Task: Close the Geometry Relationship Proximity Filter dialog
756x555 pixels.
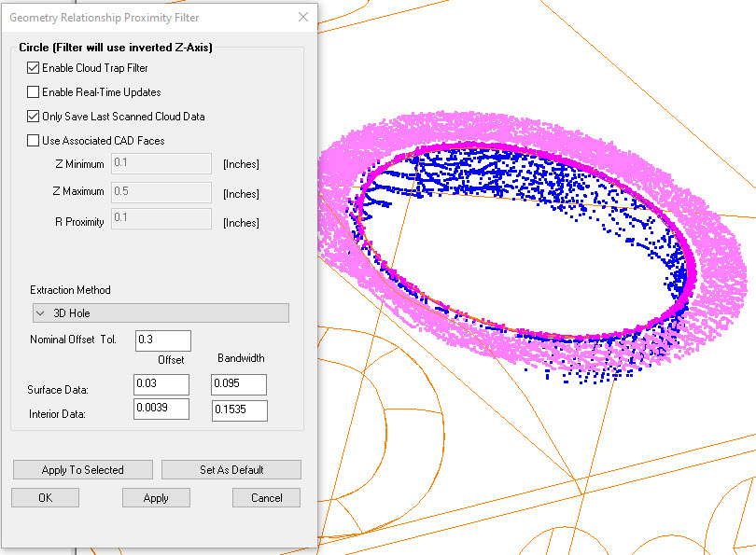Action: click(x=303, y=17)
